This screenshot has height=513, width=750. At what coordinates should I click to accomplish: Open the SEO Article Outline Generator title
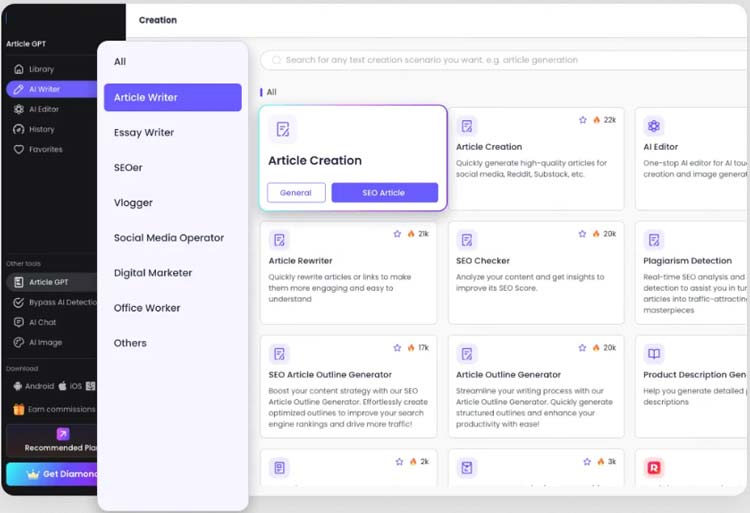[x=330, y=375]
